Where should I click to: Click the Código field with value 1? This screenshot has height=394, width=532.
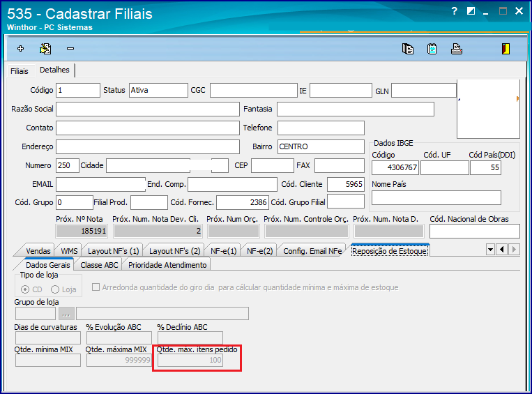78,90
